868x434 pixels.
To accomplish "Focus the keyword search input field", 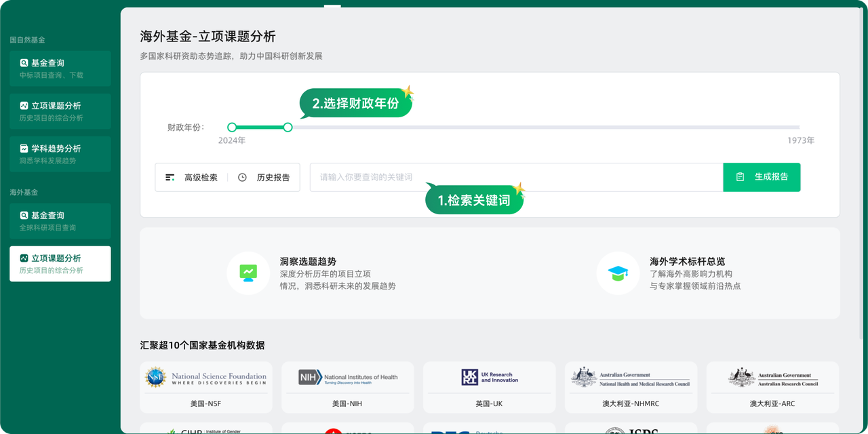I will click(x=517, y=177).
